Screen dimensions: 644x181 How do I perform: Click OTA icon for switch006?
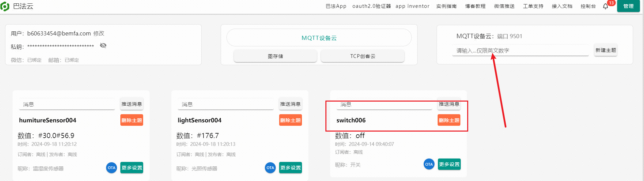coord(429,164)
